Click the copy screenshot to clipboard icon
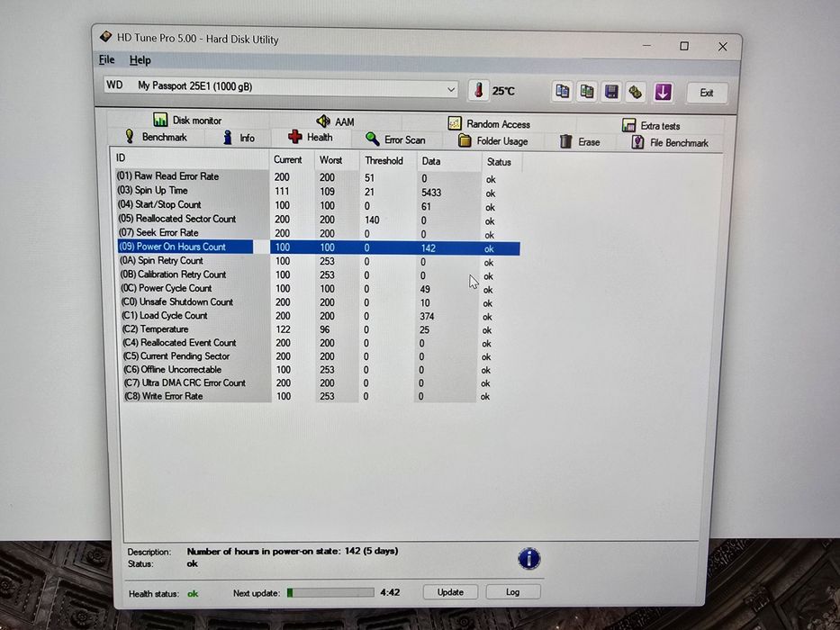 [587, 92]
